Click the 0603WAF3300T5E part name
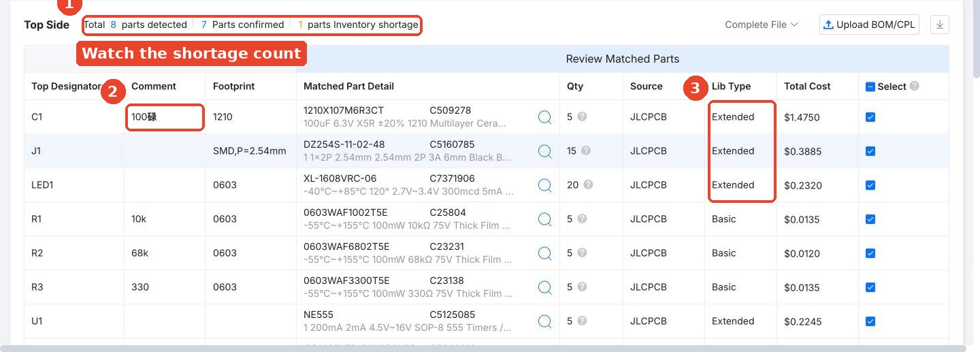This screenshot has height=352, width=980. [x=346, y=281]
